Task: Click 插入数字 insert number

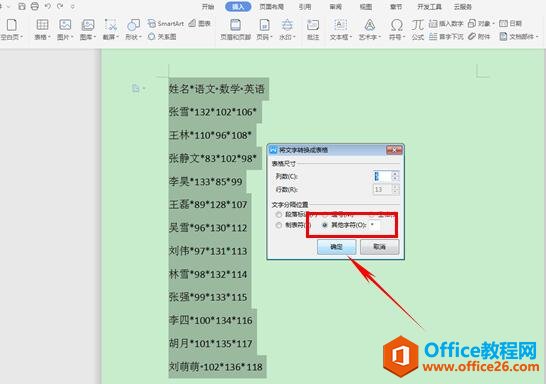Action: click(446, 24)
